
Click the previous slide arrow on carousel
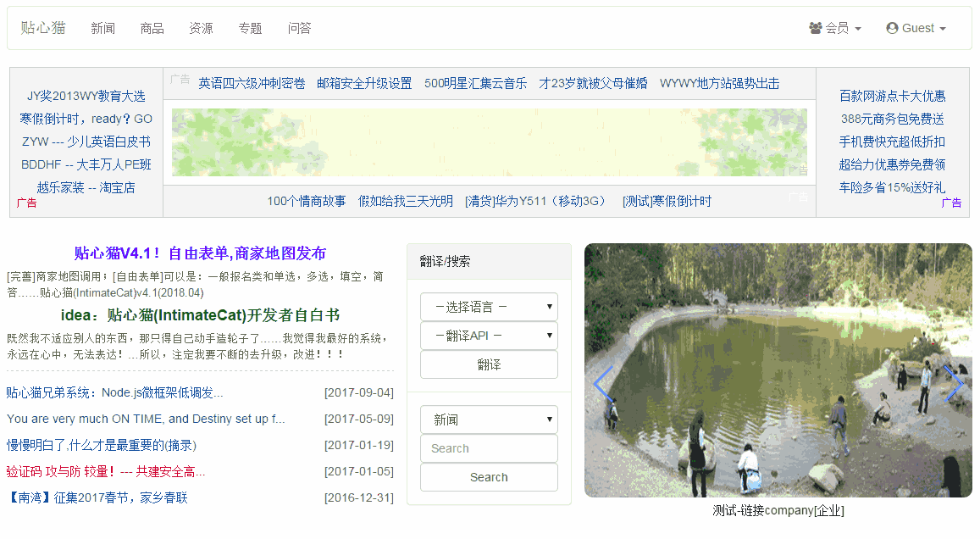pyautogui.click(x=603, y=384)
